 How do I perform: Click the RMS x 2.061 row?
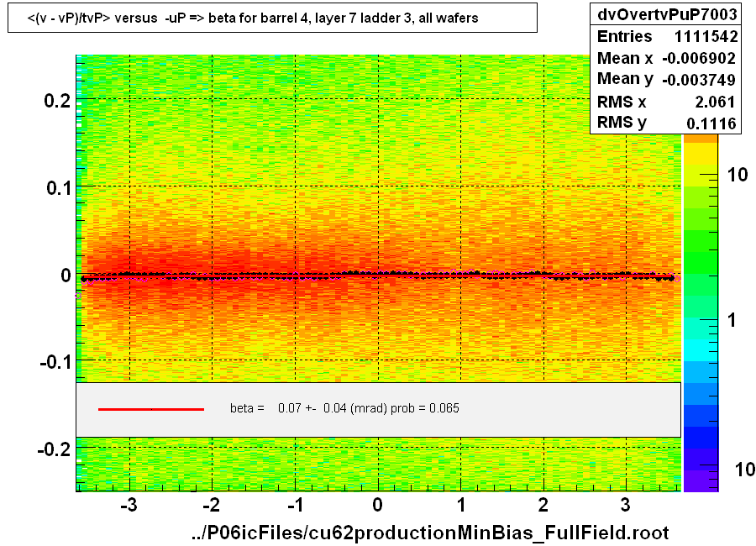click(x=667, y=102)
